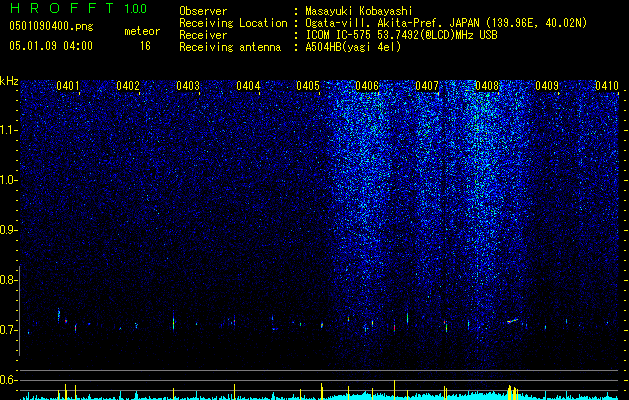Screen dimensions: 629x400
Task: Click the 'Observer' label
Action: (203, 11)
